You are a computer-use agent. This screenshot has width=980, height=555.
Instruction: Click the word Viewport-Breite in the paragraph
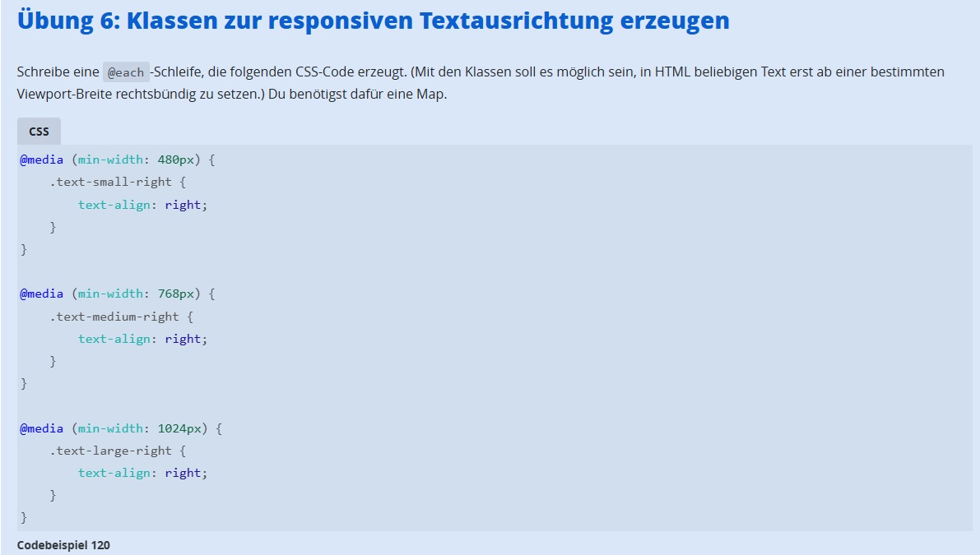point(61,94)
